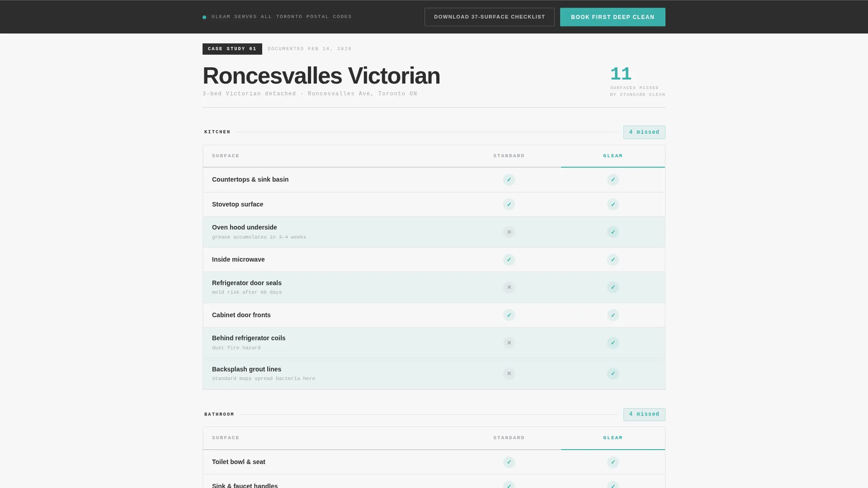Click Standard X mark for Refrigerator door seals
868x488 pixels.
(x=509, y=287)
